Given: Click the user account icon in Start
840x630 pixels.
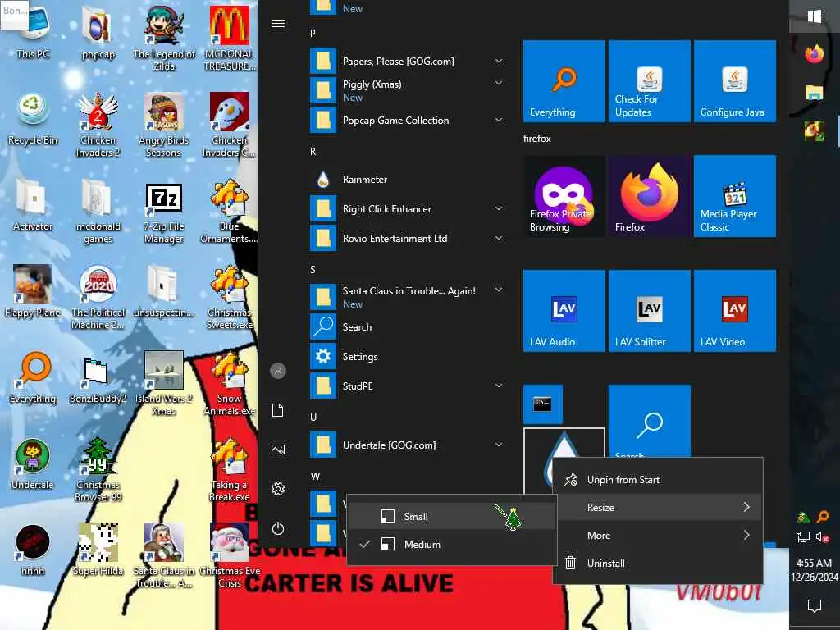Looking at the screenshot, I should 278,371.
